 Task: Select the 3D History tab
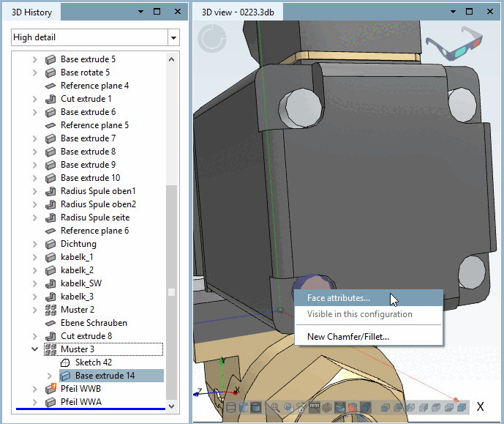(x=32, y=12)
